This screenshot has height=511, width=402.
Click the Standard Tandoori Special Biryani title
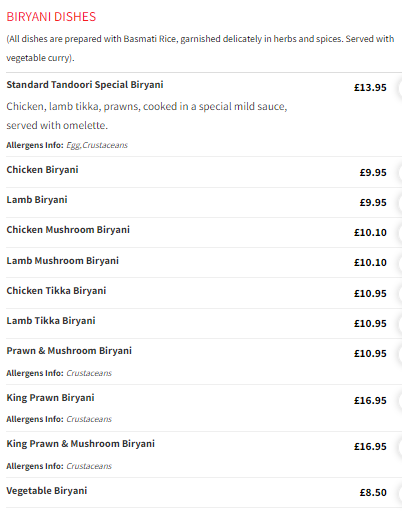(85, 85)
